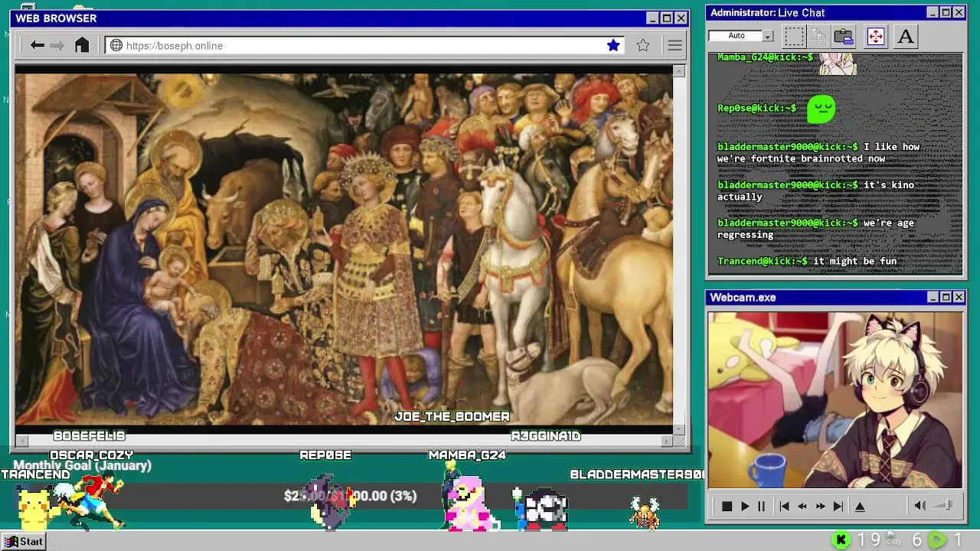
Task: Click the filled blue bookmark star
Action: point(613,45)
